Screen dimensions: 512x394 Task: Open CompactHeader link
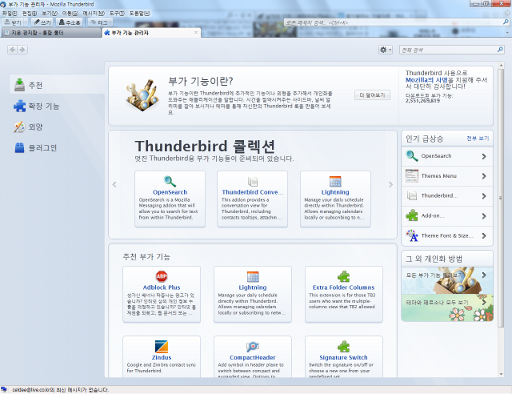pyautogui.click(x=252, y=357)
